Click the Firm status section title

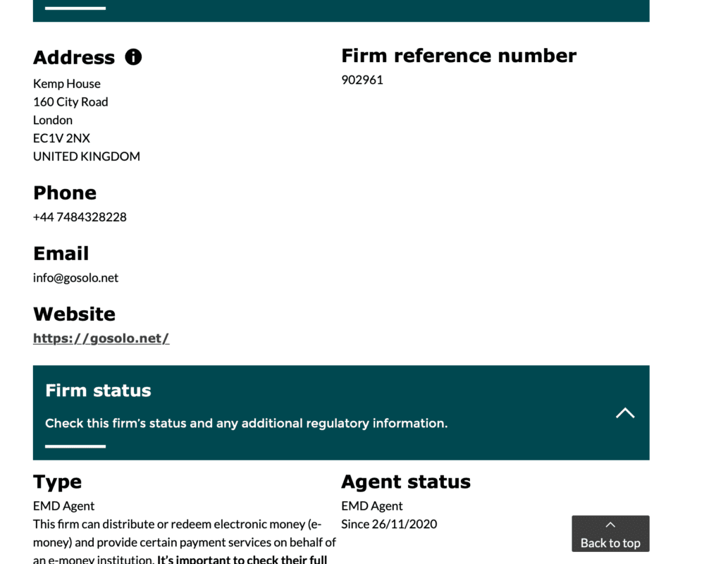98,391
